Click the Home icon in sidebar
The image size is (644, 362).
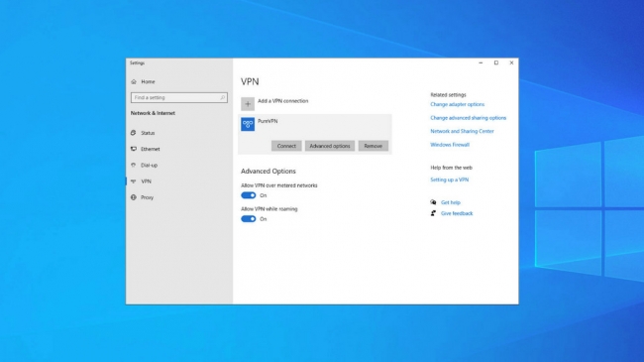(134, 82)
